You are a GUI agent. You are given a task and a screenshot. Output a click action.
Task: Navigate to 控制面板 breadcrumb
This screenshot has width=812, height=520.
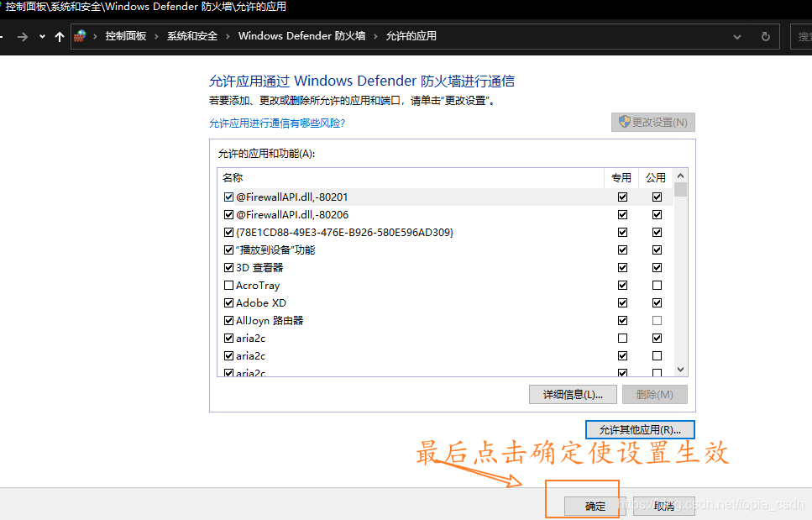(126, 36)
